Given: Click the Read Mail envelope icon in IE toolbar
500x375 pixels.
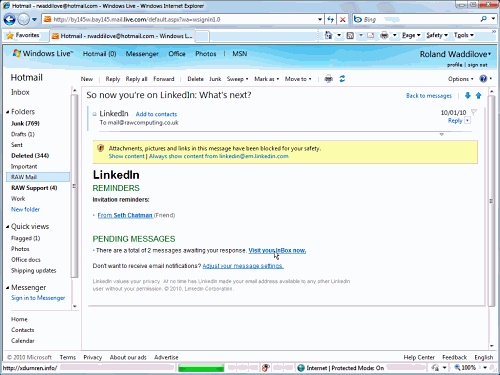Looking at the screenshot, I should pos(371,35).
